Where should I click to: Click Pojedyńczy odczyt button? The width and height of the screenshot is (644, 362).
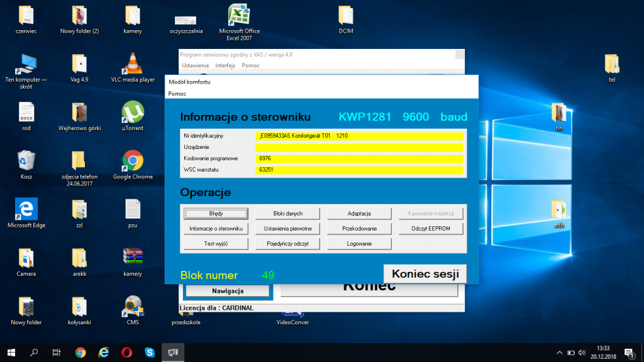click(287, 244)
